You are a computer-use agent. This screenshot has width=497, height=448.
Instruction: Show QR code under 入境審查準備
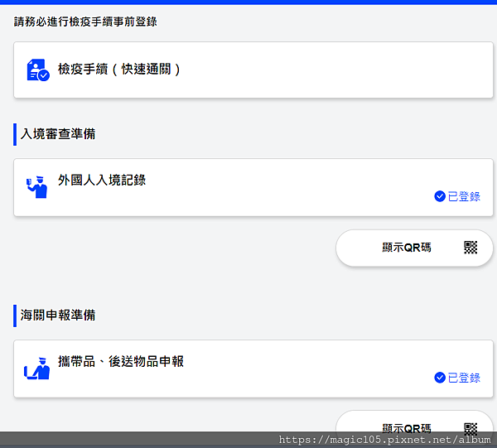point(414,248)
